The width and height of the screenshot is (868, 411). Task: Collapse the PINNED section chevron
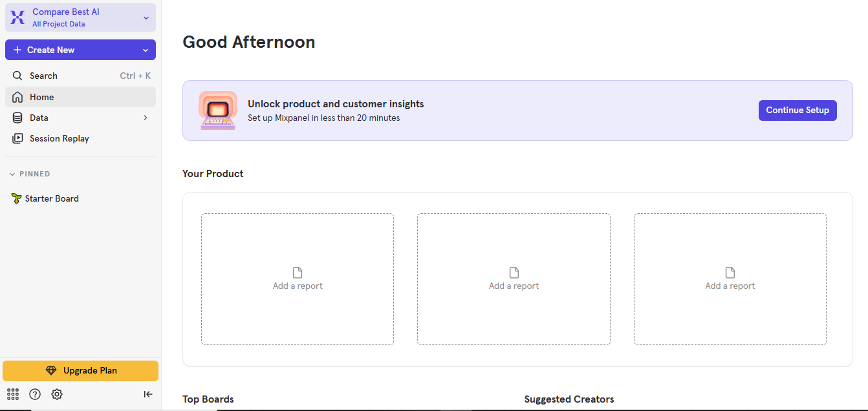pos(12,174)
